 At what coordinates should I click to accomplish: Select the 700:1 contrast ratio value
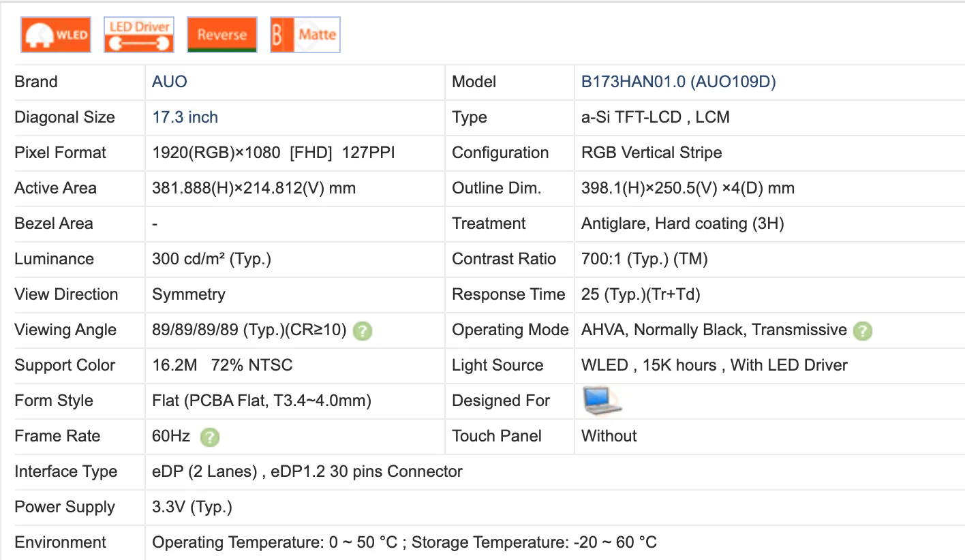pos(645,259)
